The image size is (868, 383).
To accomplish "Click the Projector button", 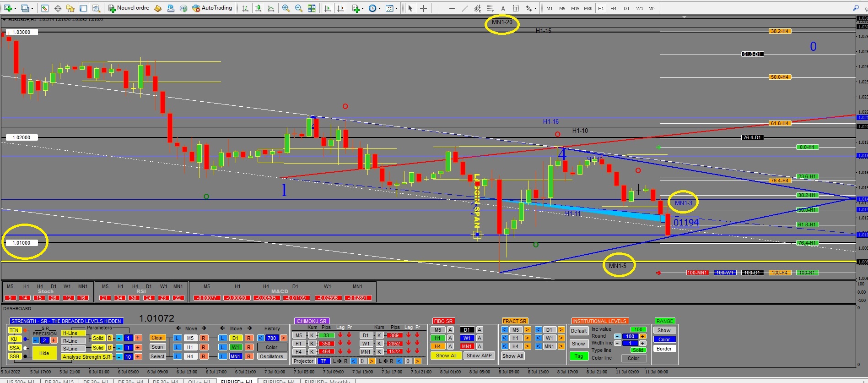I will click(304, 361).
